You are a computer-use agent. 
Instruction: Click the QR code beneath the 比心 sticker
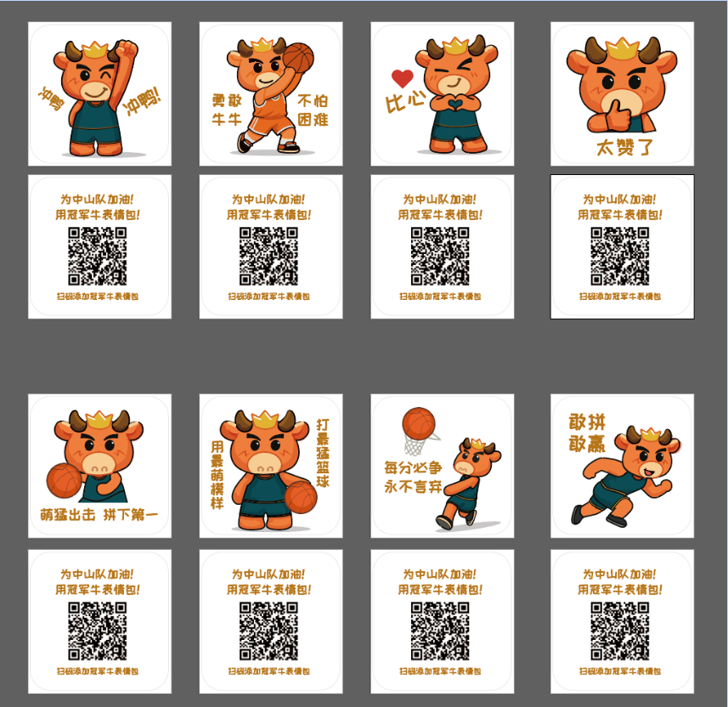tap(440, 256)
